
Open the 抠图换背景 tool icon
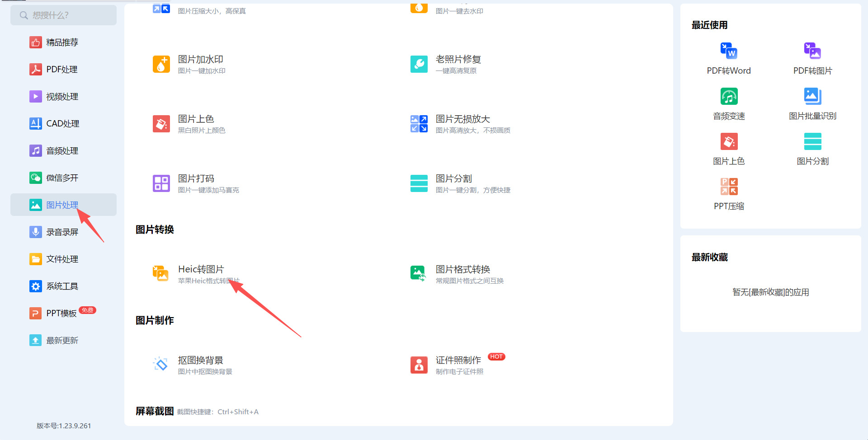point(160,364)
